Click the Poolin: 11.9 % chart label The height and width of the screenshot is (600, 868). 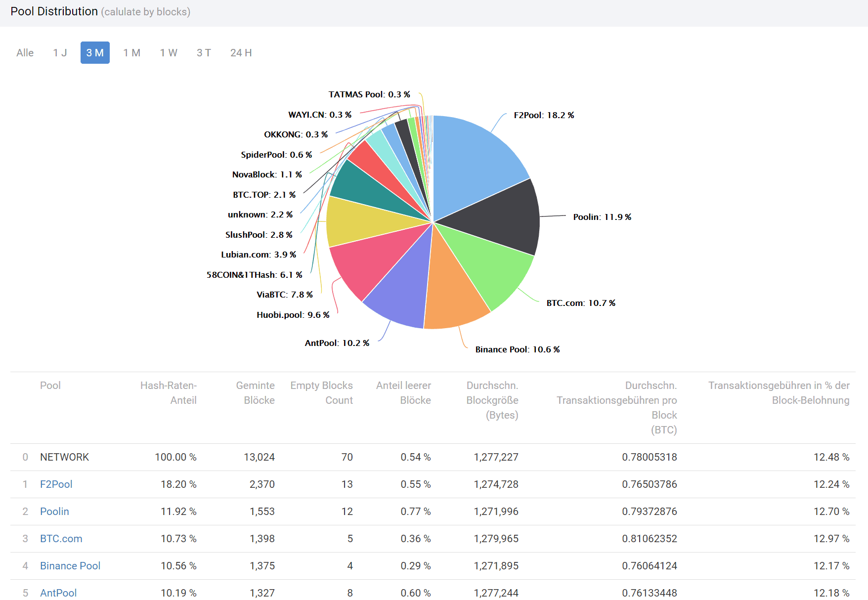(602, 217)
